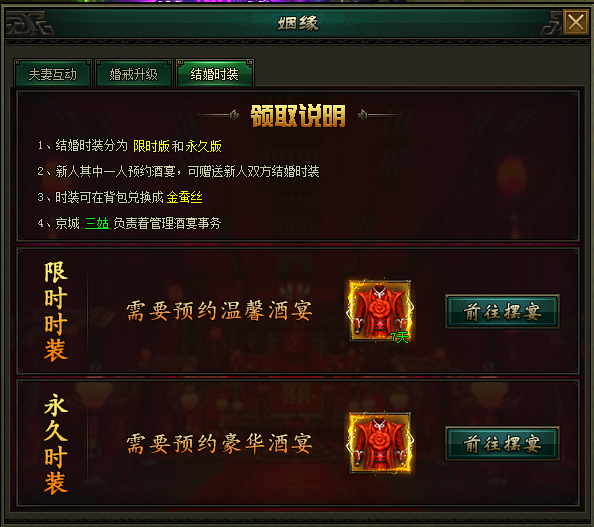Click the 需要预约温馨酒宴 text
The width and height of the screenshot is (594, 527).
click(x=220, y=311)
